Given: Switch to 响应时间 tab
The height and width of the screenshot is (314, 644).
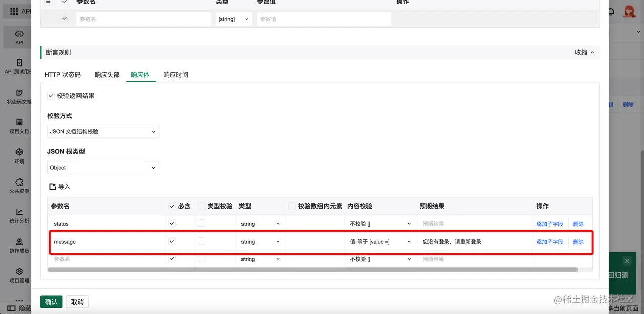Looking at the screenshot, I should pos(176,75).
